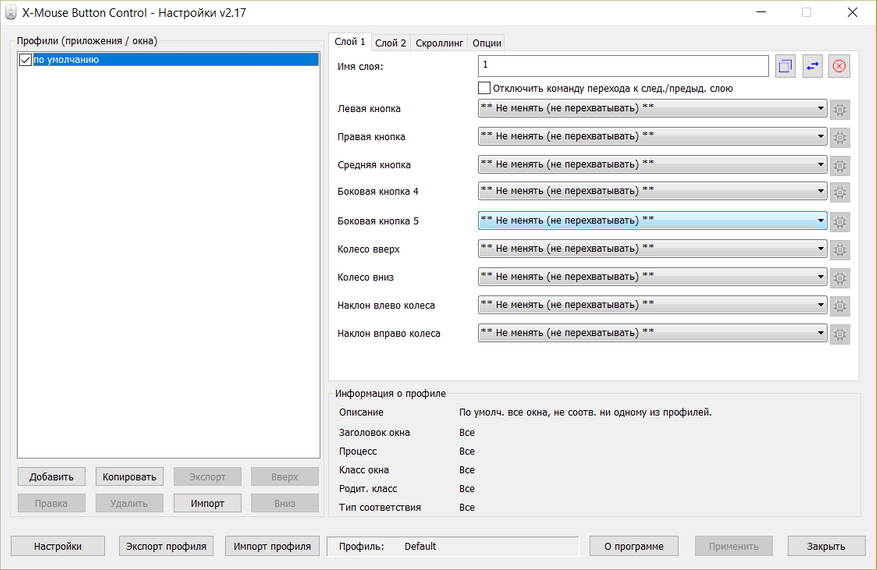The width and height of the screenshot is (877, 570).
Task: Click gear icon beside Правая кнопка
Action: pyautogui.click(x=840, y=137)
